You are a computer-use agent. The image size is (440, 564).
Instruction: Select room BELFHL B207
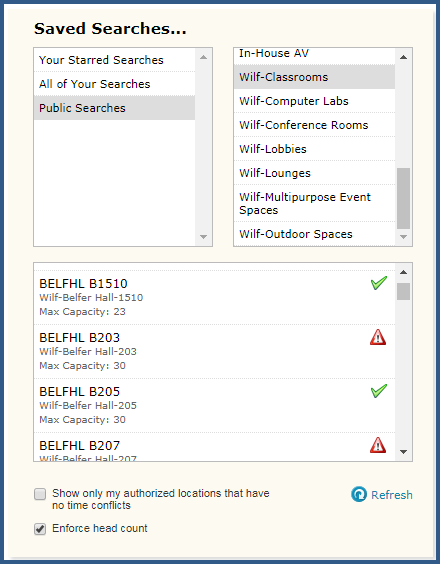(x=214, y=447)
